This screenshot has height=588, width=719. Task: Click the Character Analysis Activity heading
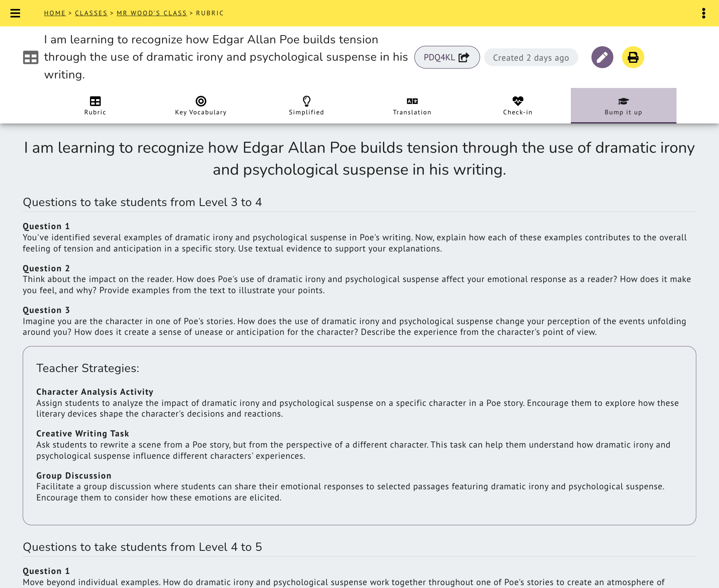tap(95, 392)
